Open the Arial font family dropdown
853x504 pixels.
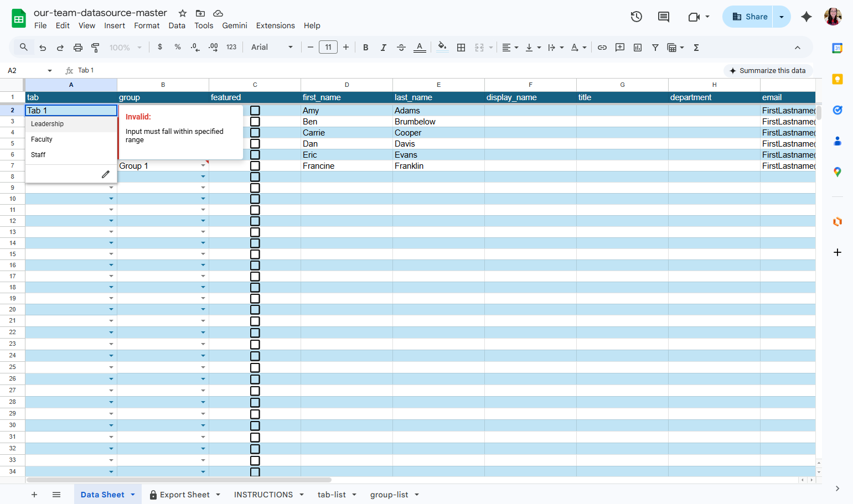pyautogui.click(x=272, y=48)
